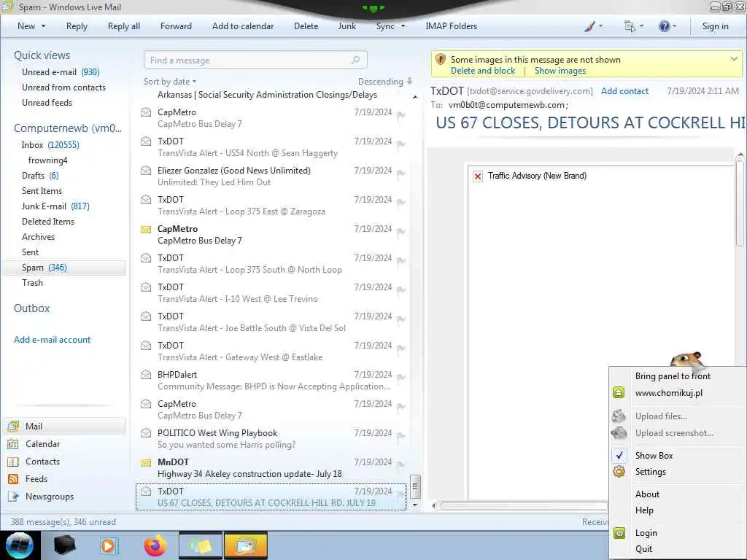Click the green Login icon in tray menu

tap(619, 533)
